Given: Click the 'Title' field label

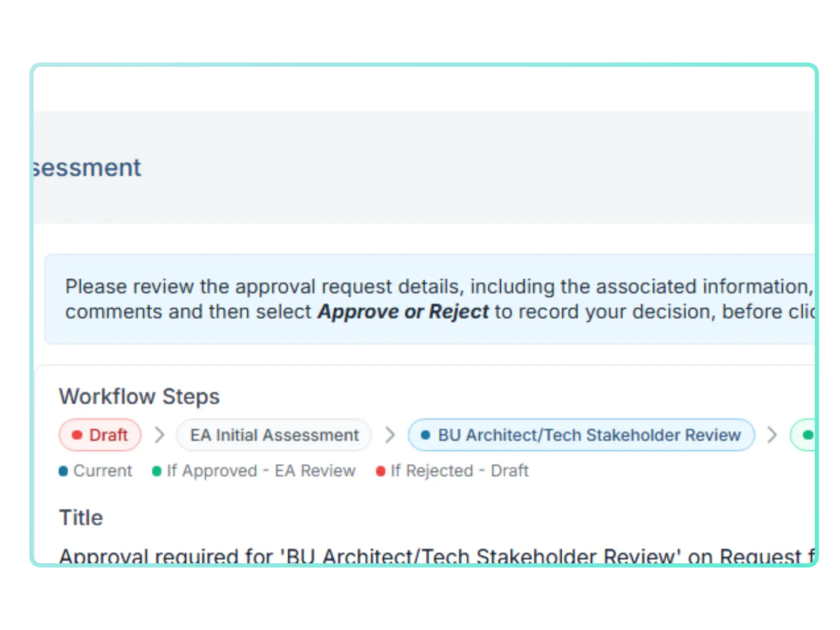Looking at the screenshot, I should 81,518.
